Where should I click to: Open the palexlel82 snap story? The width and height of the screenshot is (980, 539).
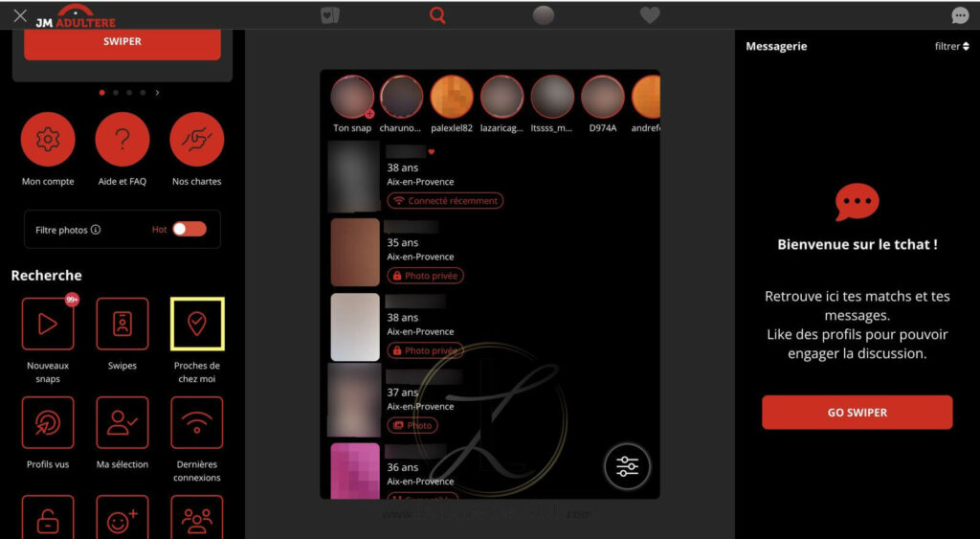452,97
